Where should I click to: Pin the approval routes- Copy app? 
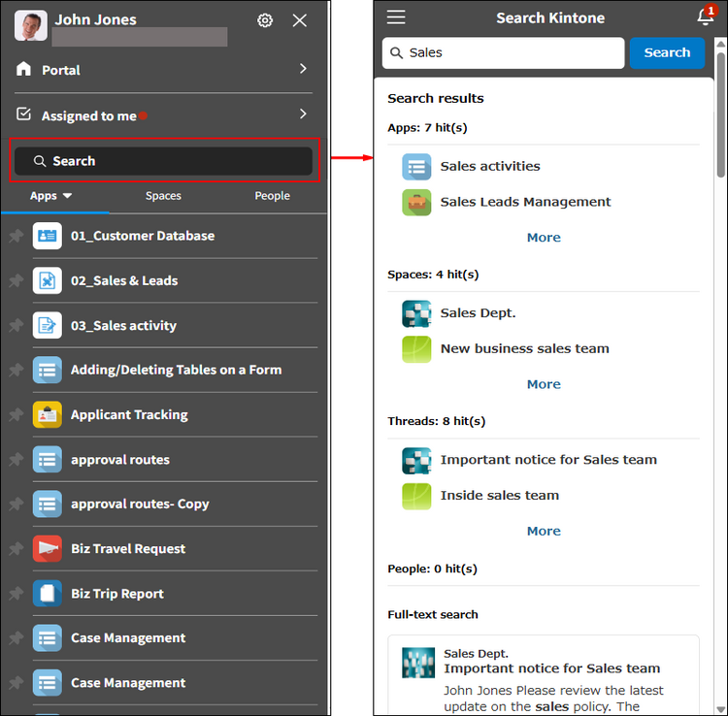(x=17, y=504)
